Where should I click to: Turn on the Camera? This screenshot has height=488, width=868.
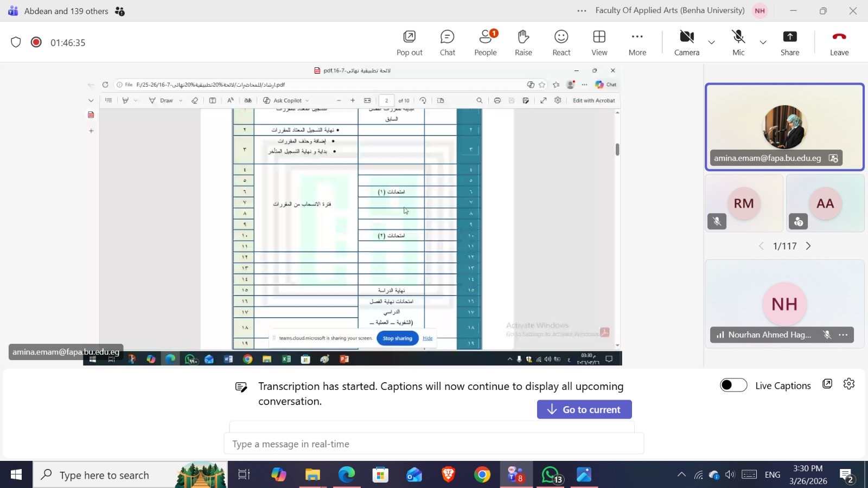[x=686, y=43]
